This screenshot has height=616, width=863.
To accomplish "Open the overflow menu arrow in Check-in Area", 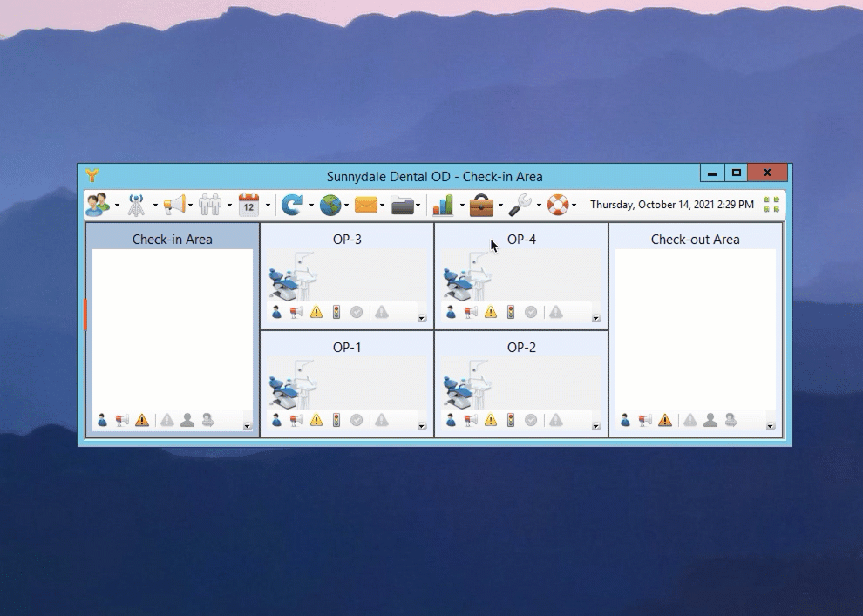I will tap(247, 425).
